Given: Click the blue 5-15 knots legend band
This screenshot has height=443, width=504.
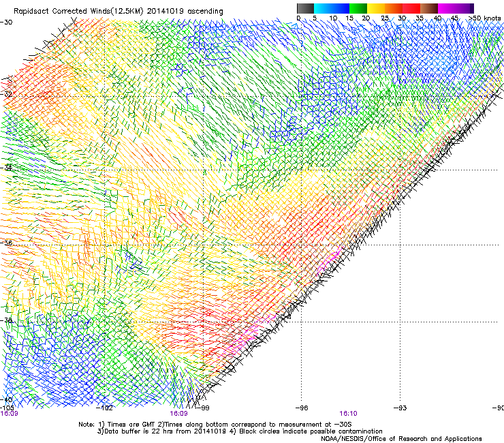Looking at the screenshot, I should coord(332,8).
